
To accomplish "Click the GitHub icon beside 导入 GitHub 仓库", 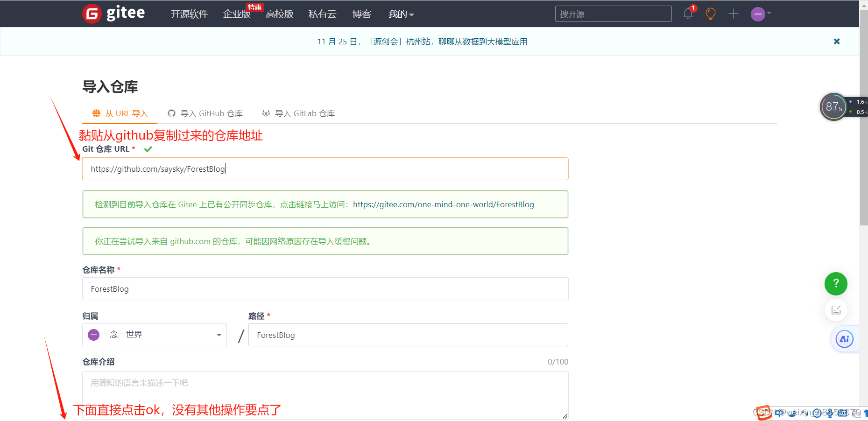I will pos(171,113).
